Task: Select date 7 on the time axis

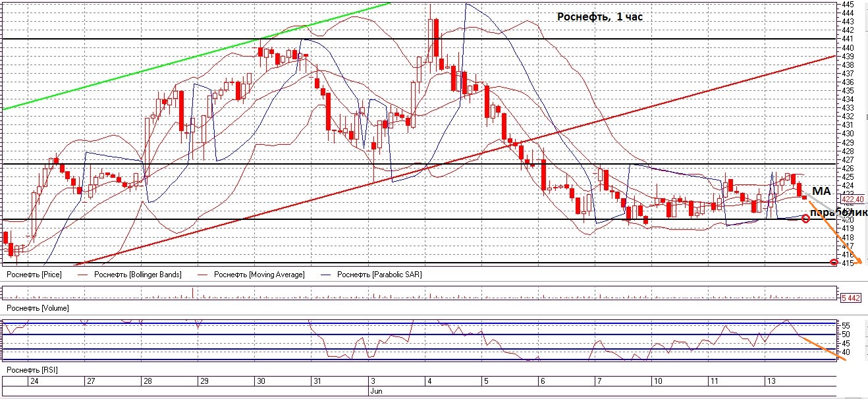Action: (599, 381)
